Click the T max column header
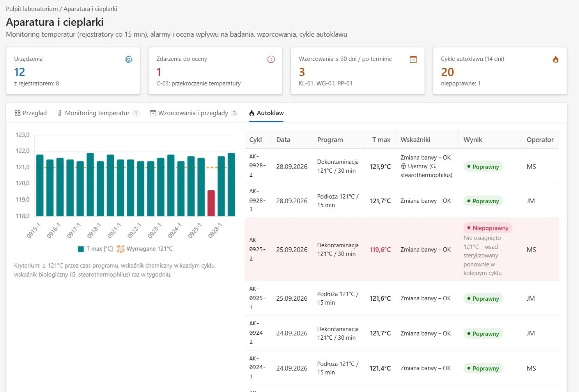The image size is (579, 392). 381,140
